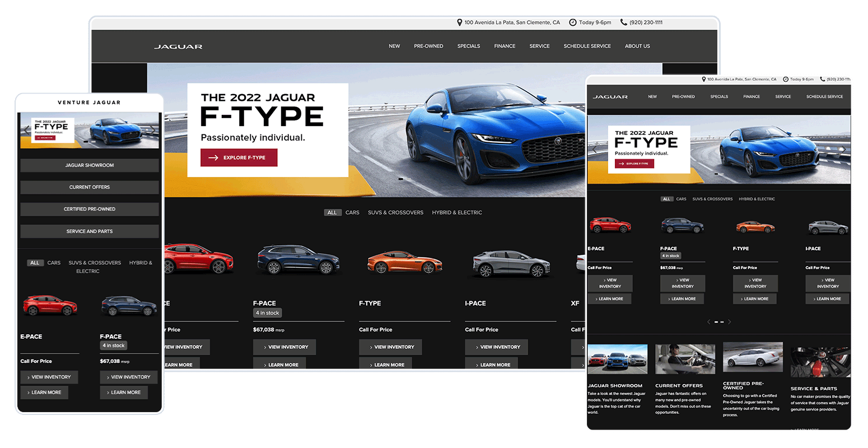
Task: Filter by SUVS & CROSSOVERS on desktop view
Action: point(395,213)
